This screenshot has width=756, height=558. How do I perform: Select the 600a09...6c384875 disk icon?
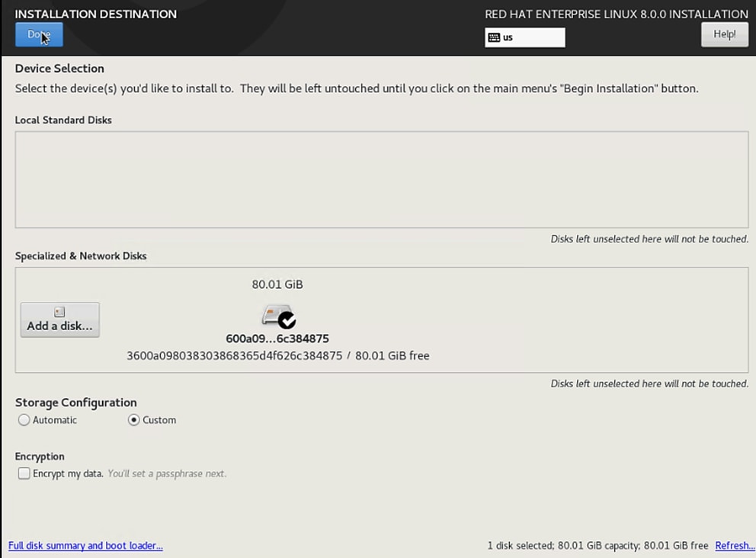[279, 316]
